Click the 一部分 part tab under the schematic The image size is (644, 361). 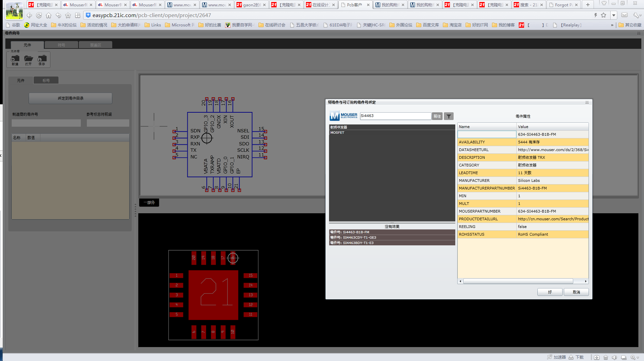tap(149, 203)
